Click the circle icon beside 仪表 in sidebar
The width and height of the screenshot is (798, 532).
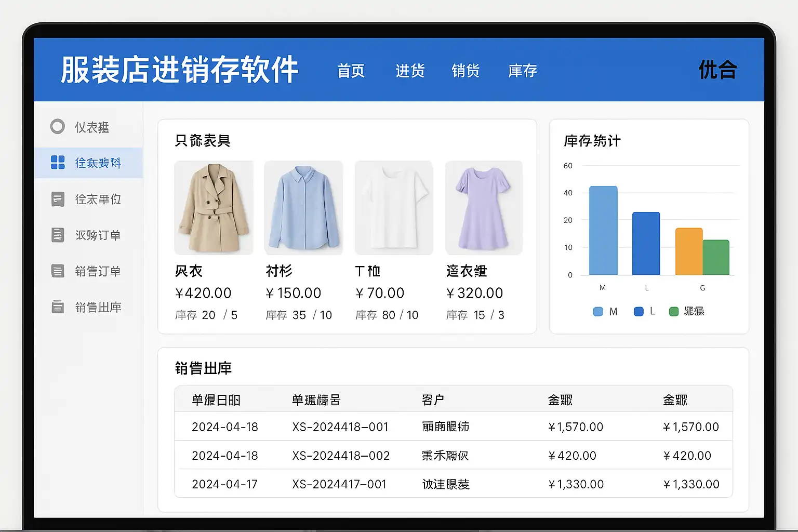click(58, 127)
